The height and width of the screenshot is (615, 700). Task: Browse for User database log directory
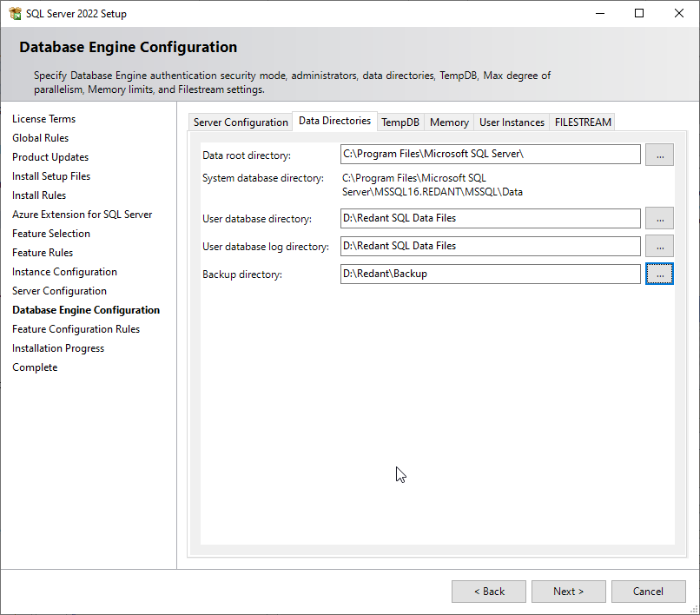click(x=660, y=246)
